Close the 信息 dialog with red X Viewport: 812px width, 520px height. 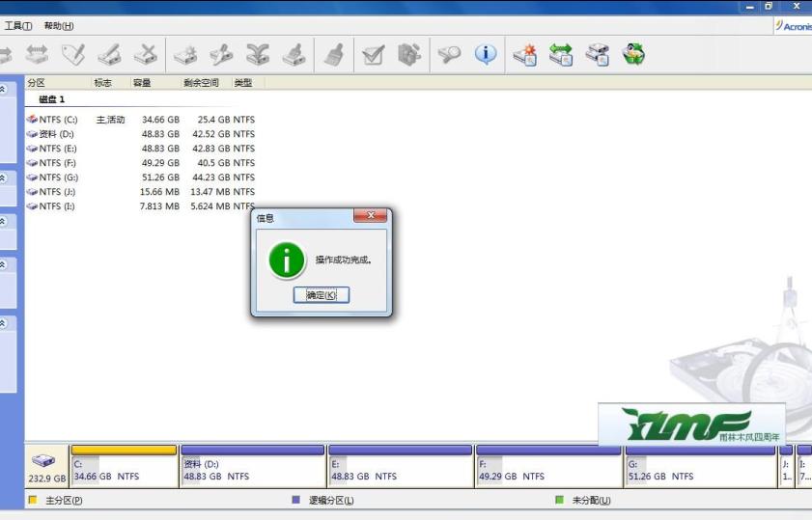point(370,215)
